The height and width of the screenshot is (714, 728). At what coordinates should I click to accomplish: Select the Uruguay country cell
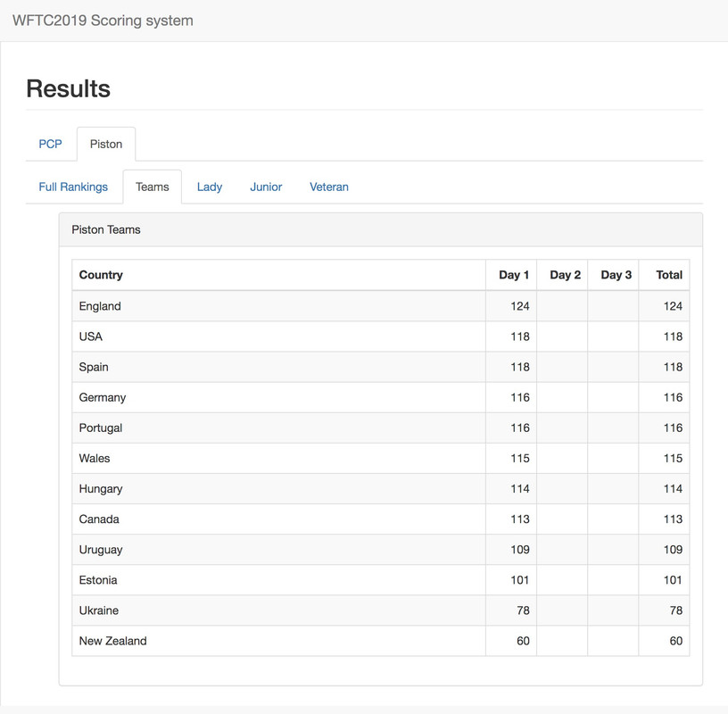(x=279, y=550)
